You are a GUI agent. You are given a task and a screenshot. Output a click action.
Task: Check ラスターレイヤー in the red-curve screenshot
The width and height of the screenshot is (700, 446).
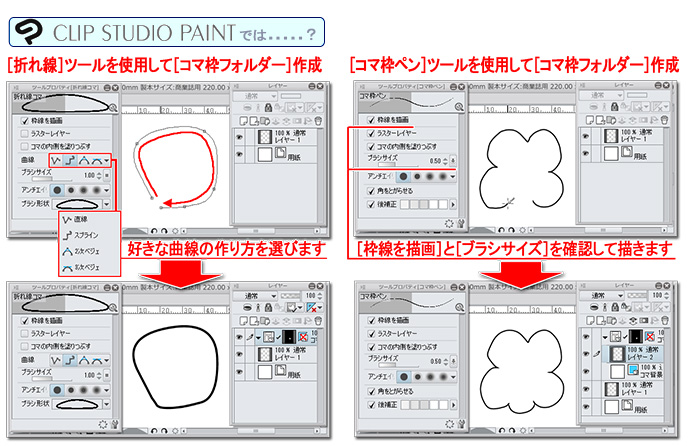(x=25, y=133)
